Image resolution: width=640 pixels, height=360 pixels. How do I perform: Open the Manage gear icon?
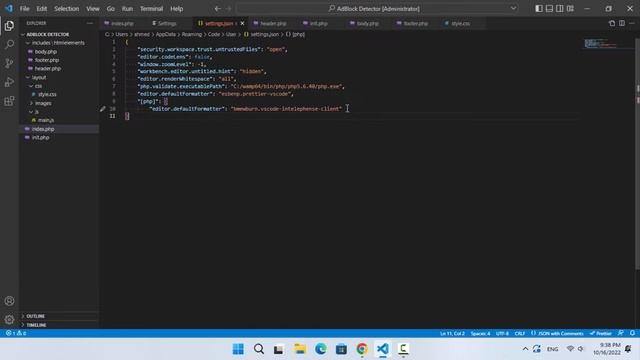pos(9,320)
